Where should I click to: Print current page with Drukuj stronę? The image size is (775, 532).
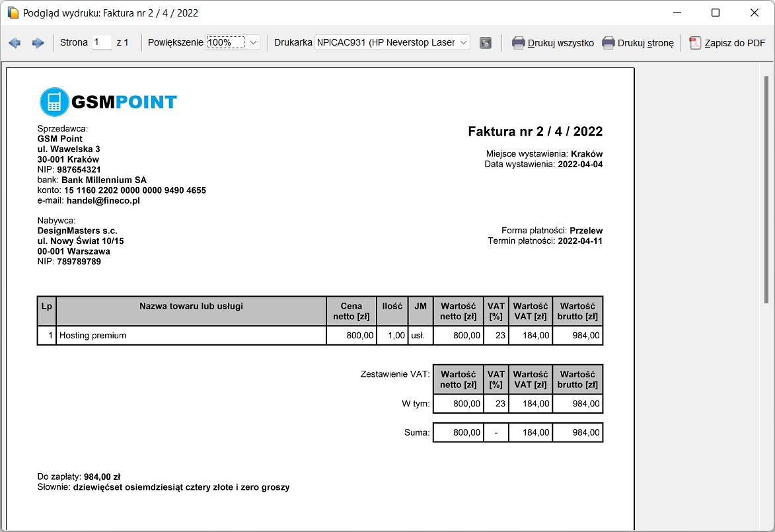(x=638, y=43)
